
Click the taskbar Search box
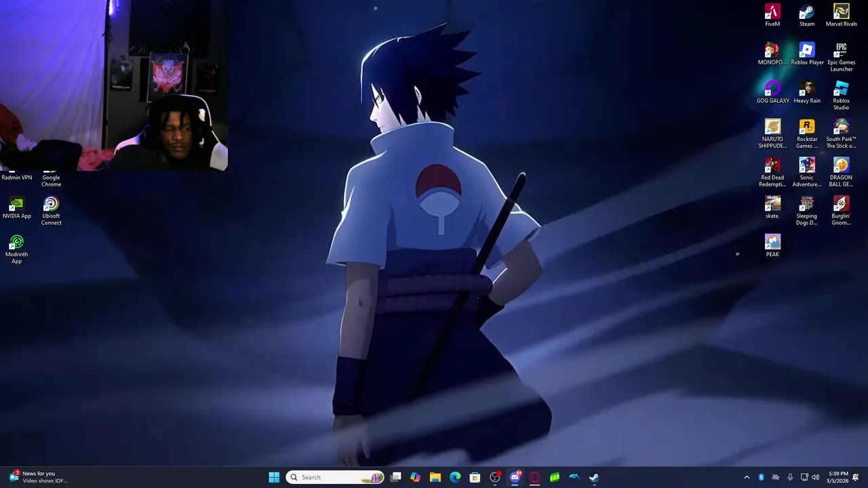[x=335, y=477]
